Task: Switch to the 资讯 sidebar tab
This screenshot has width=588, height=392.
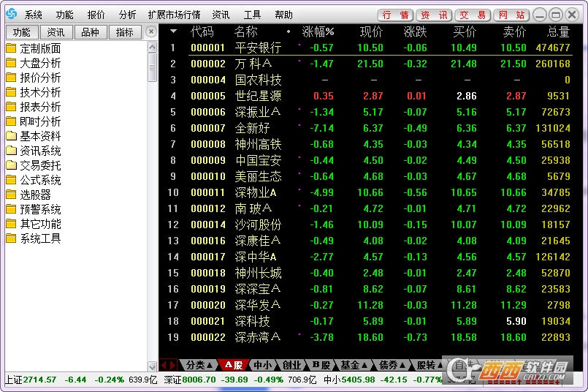Action: pyautogui.click(x=56, y=32)
